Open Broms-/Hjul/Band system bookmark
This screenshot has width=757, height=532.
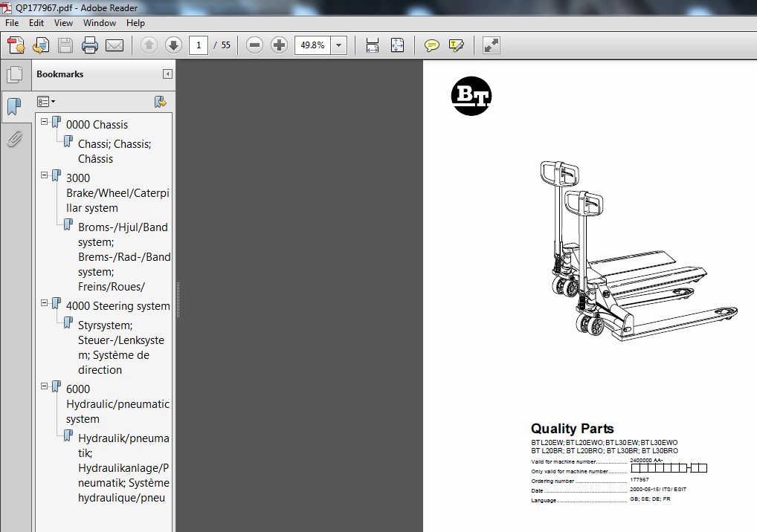(x=125, y=257)
